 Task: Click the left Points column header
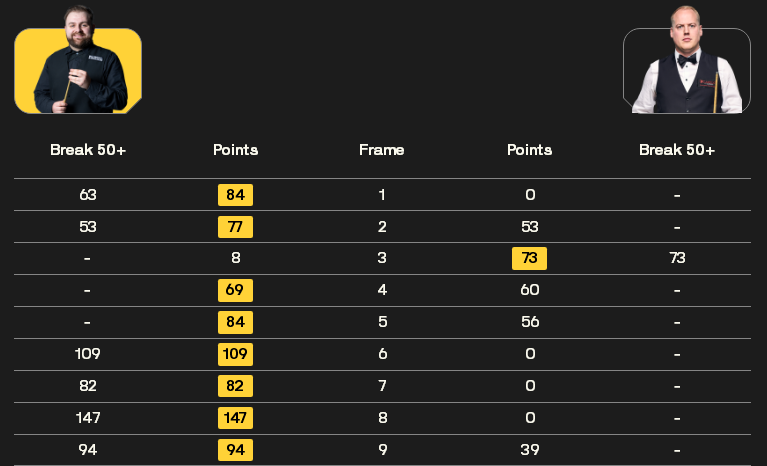tap(235, 150)
